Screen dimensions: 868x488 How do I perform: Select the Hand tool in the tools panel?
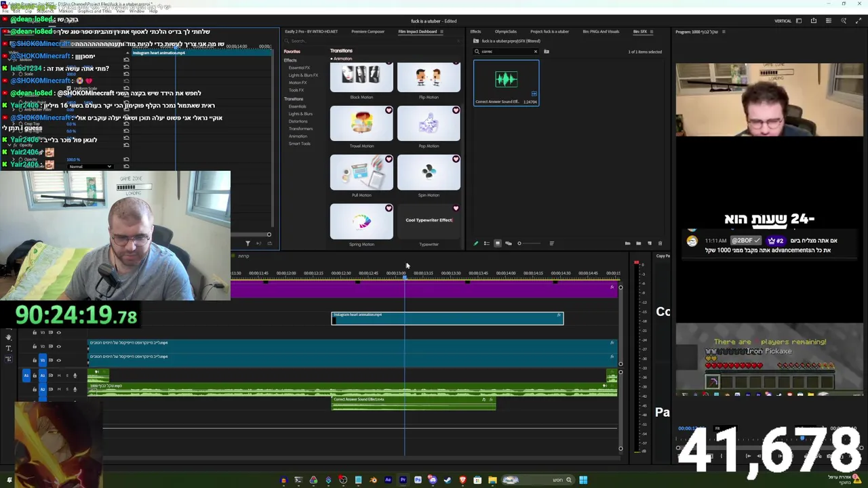pos(8,338)
